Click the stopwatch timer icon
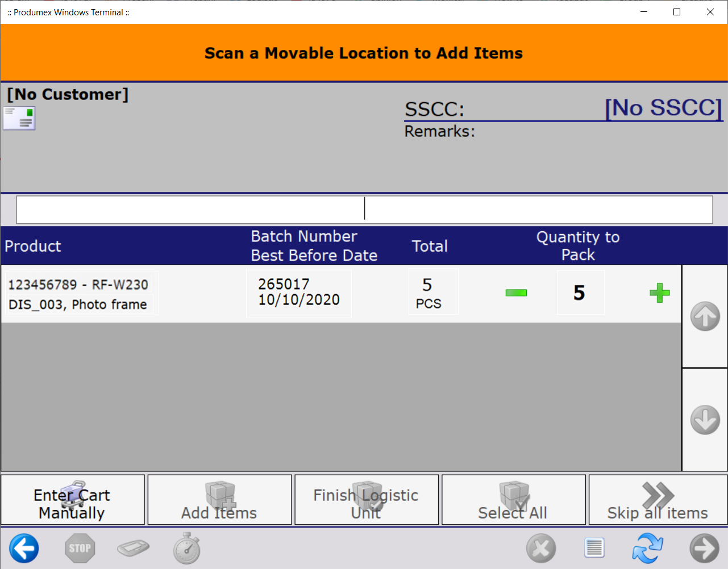728x569 pixels. (187, 549)
